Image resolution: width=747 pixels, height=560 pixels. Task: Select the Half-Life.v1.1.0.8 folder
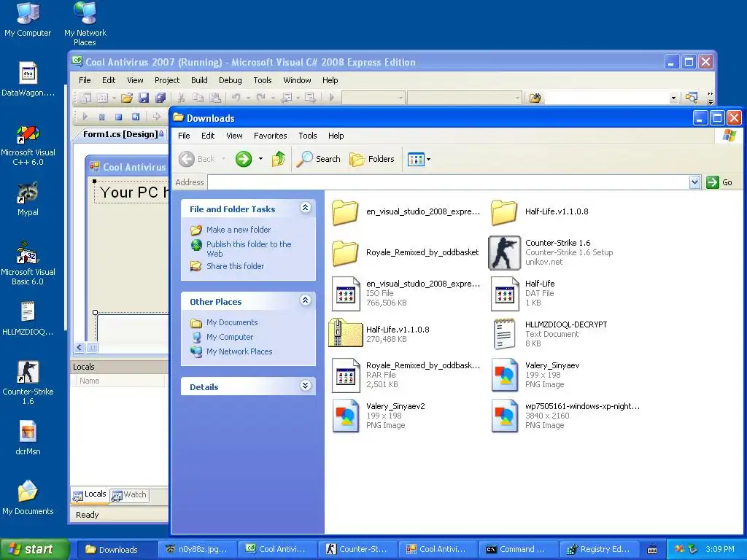point(541,211)
